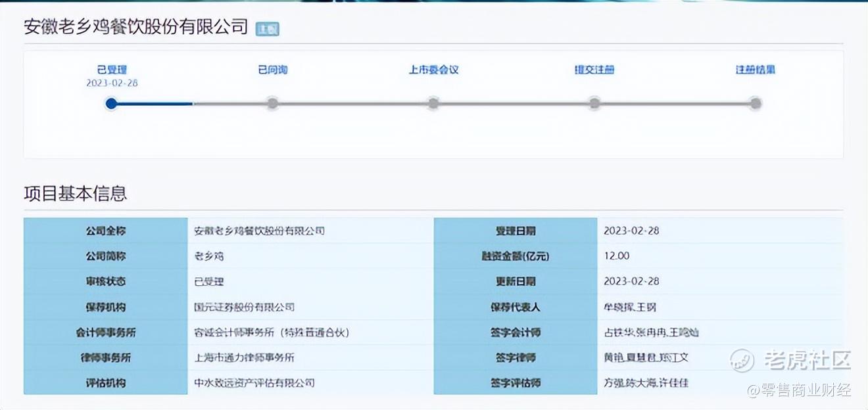This screenshot has width=868, height=410.
Task: Open the 国元证券股份有限公司 sponsor entry
Action: 245,307
